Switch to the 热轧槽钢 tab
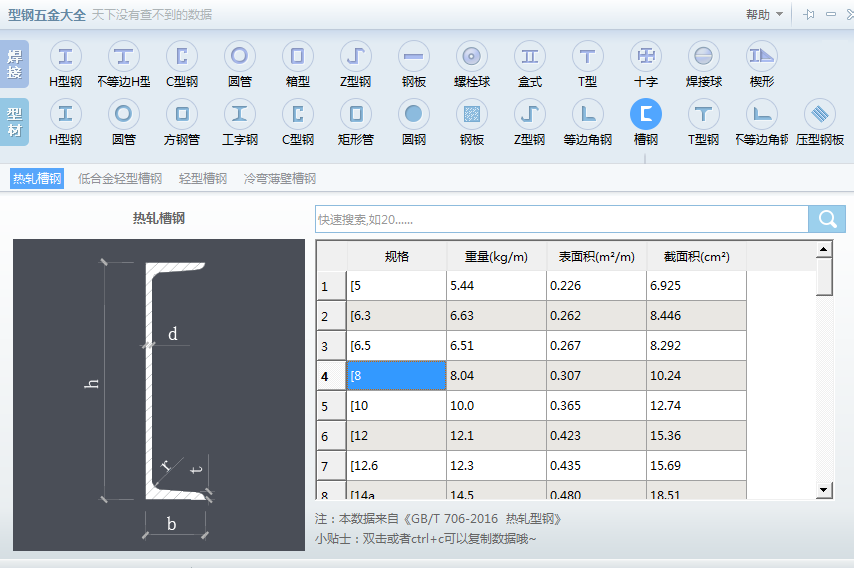The width and height of the screenshot is (854, 568). click(37, 179)
